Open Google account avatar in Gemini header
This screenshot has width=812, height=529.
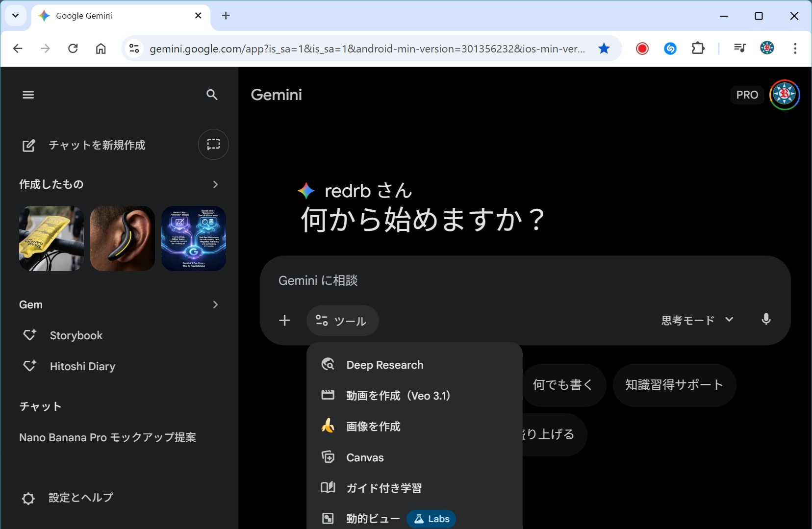[784, 95]
